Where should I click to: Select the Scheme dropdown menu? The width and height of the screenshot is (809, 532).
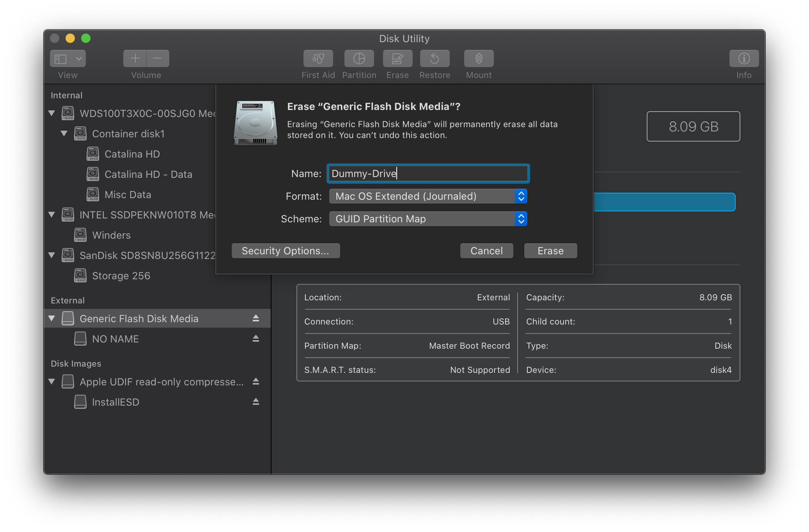[x=428, y=218]
